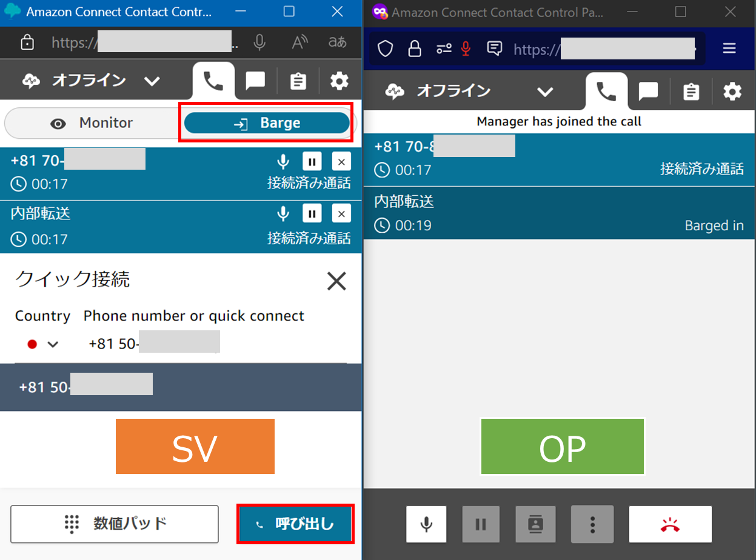Click the read aloud icon in SV browser
The height and width of the screenshot is (560, 756).
click(299, 42)
